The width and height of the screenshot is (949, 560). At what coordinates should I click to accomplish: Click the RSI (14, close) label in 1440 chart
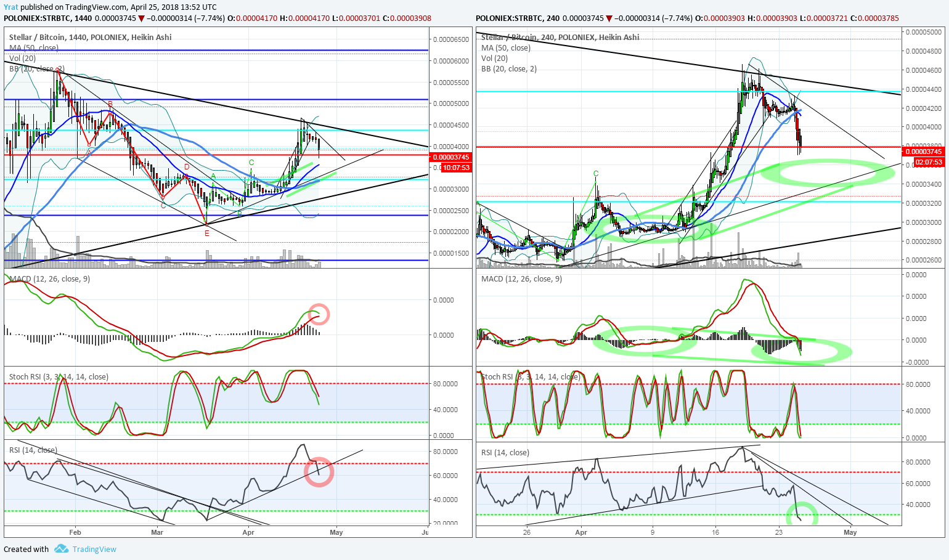click(x=33, y=450)
